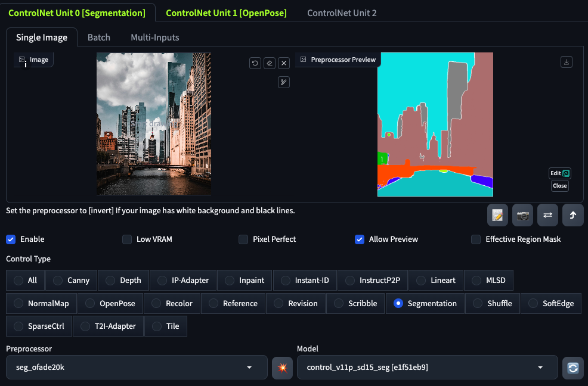Viewport: 588px width, 386px height.
Task: Refresh the model list
Action: (573, 368)
